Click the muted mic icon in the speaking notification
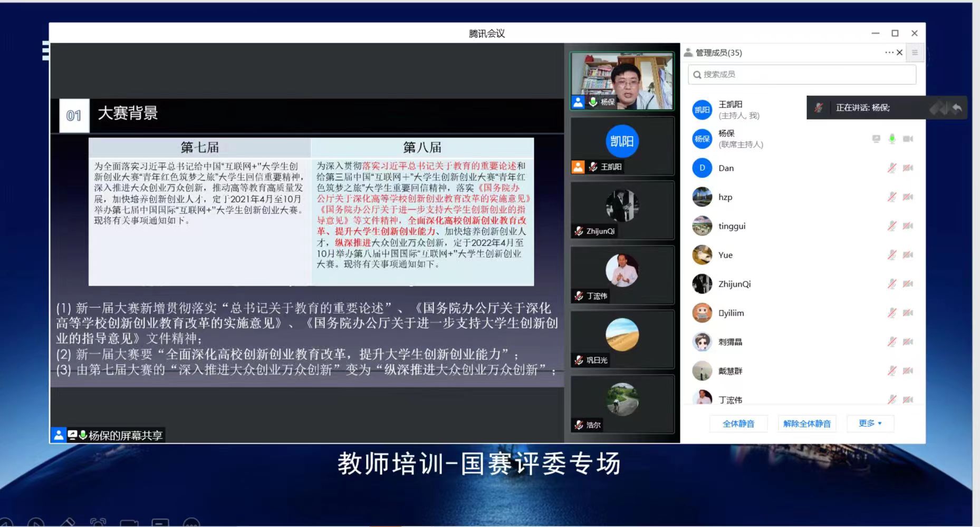Viewport: 980px width, 527px height. [819, 108]
